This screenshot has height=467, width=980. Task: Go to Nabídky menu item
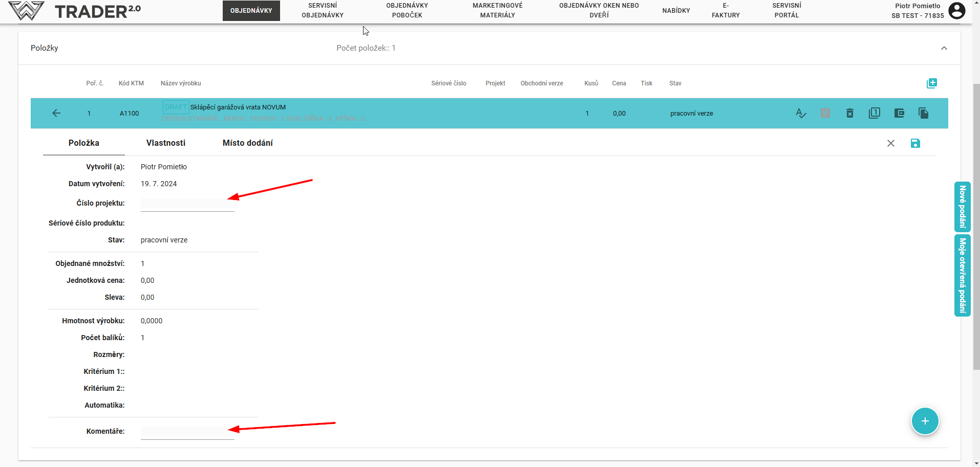(676, 10)
